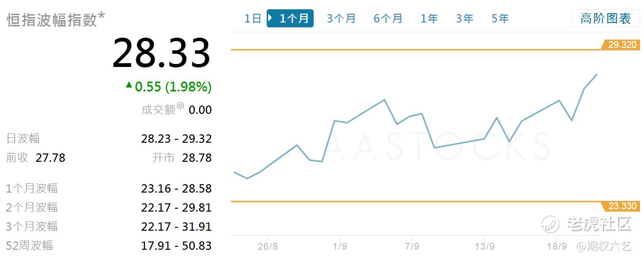644x261 pixels.
Task: Click the @期权六艺 author handle
Action: (x=603, y=246)
